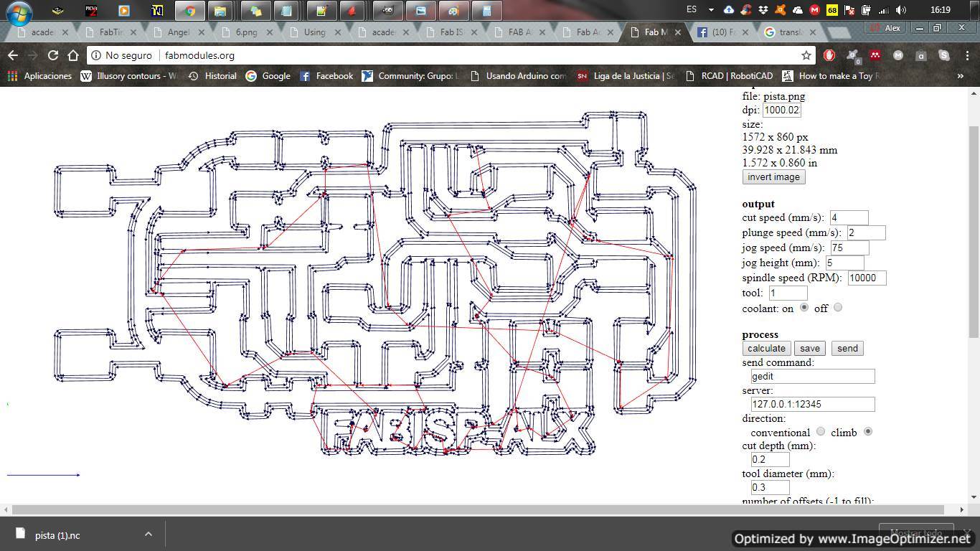Expand the pista (1).nc download options
Screen dimensions: 980x551
tap(148, 534)
